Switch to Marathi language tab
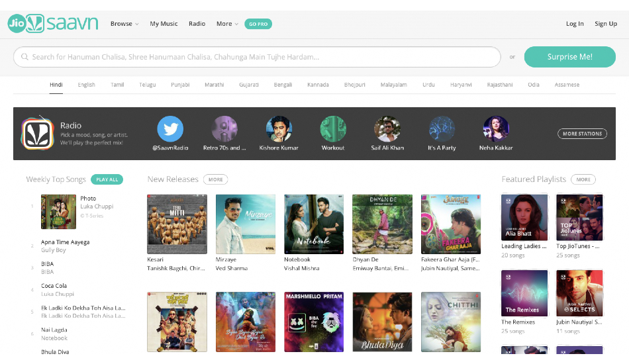This screenshot has height=364, width=629. [215, 85]
